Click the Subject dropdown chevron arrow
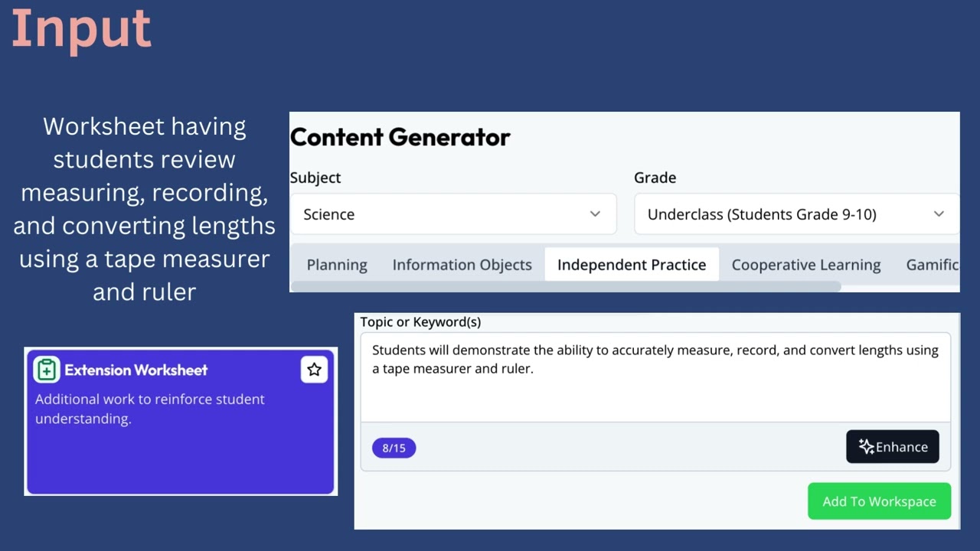 pos(595,214)
